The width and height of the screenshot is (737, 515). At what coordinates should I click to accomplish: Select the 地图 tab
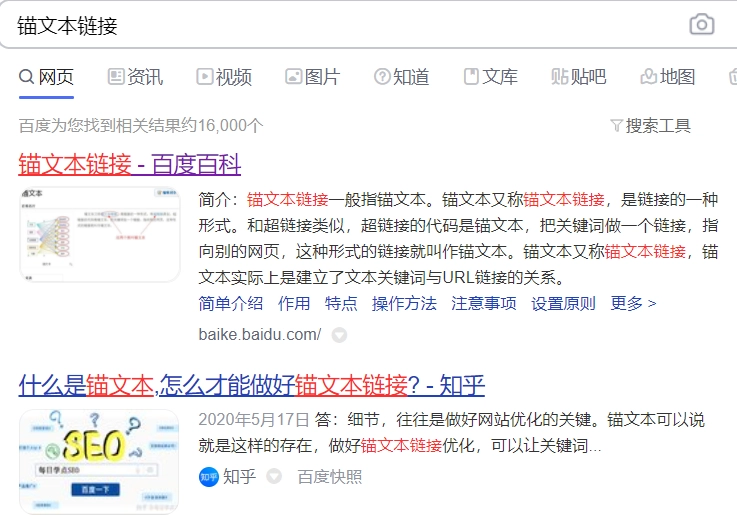(x=668, y=77)
